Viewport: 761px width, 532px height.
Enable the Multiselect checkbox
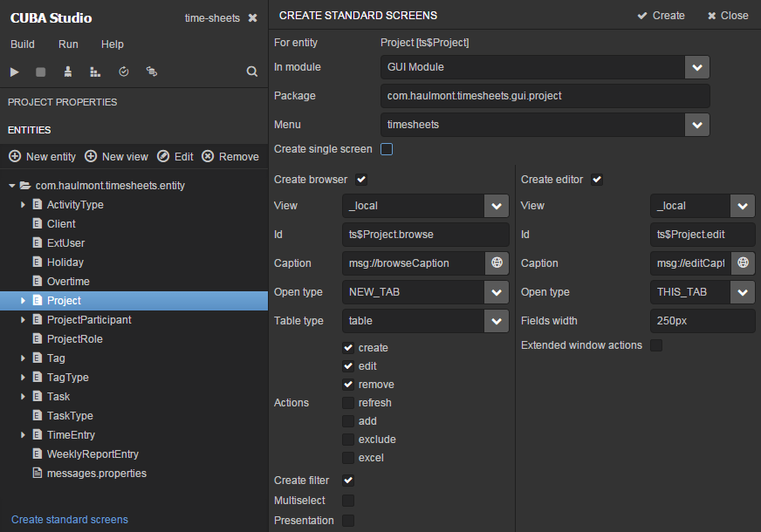point(348,500)
